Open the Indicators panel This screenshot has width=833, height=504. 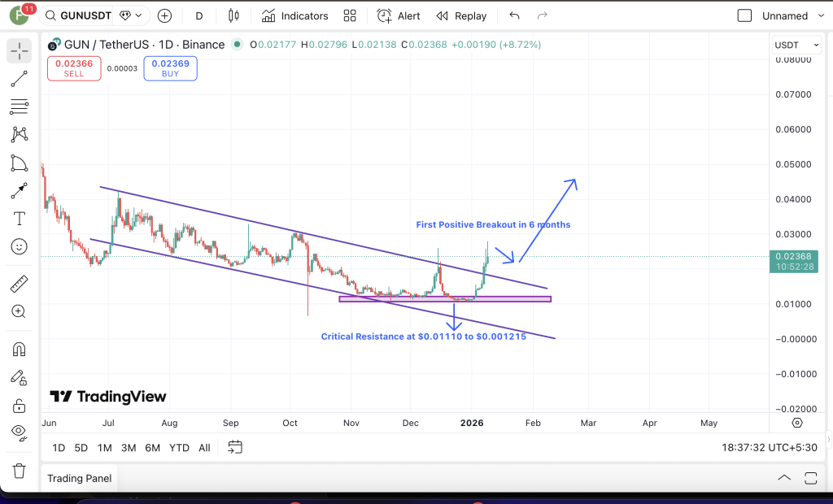click(294, 15)
